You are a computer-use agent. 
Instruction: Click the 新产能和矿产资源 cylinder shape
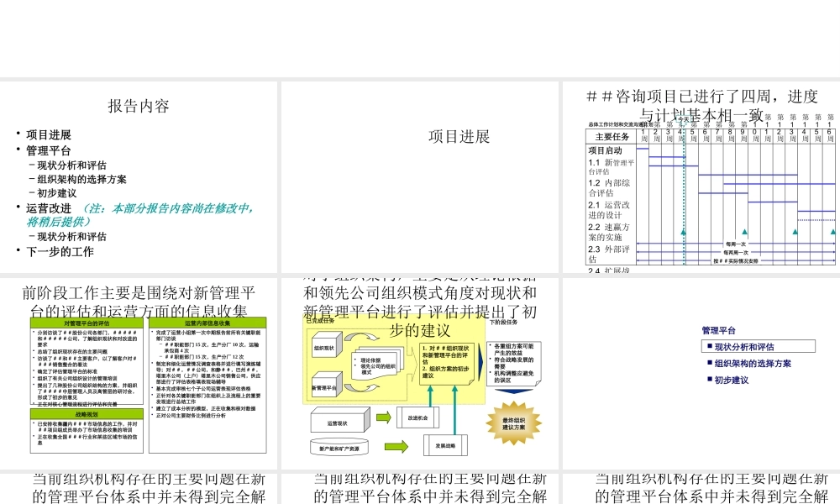(x=339, y=448)
